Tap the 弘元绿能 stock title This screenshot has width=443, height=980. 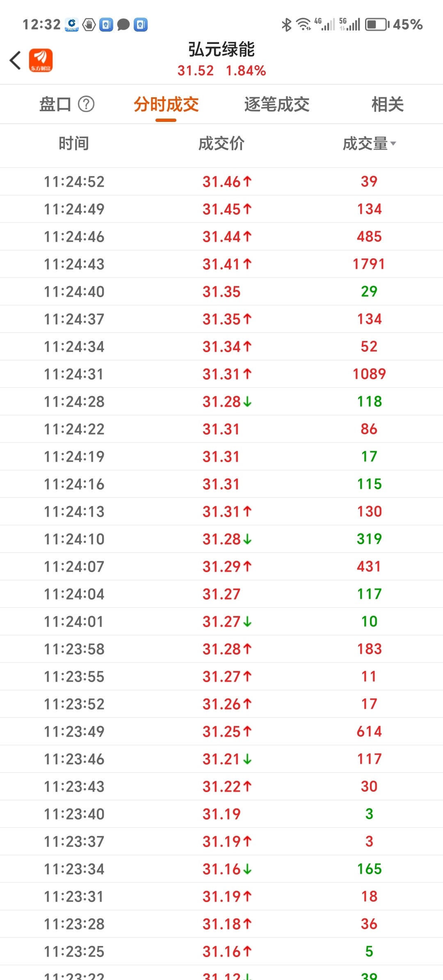221,50
